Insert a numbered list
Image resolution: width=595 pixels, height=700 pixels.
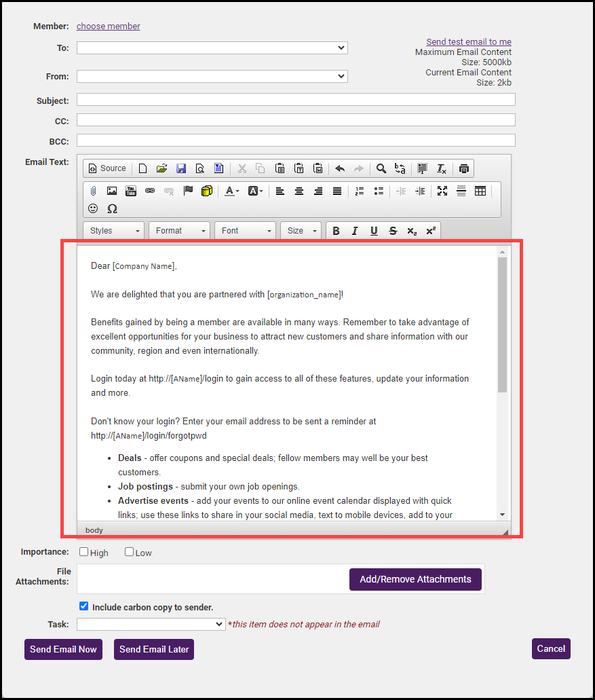tap(360, 191)
